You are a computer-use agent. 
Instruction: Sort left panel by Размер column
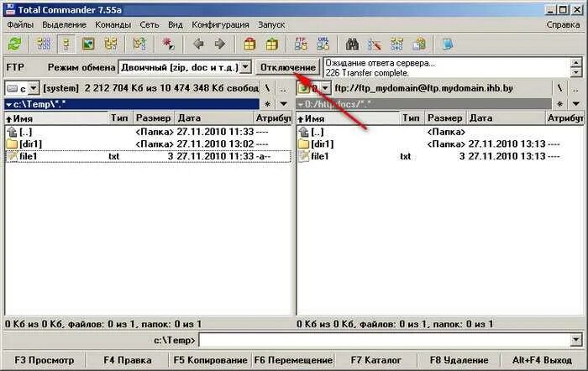point(154,118)
